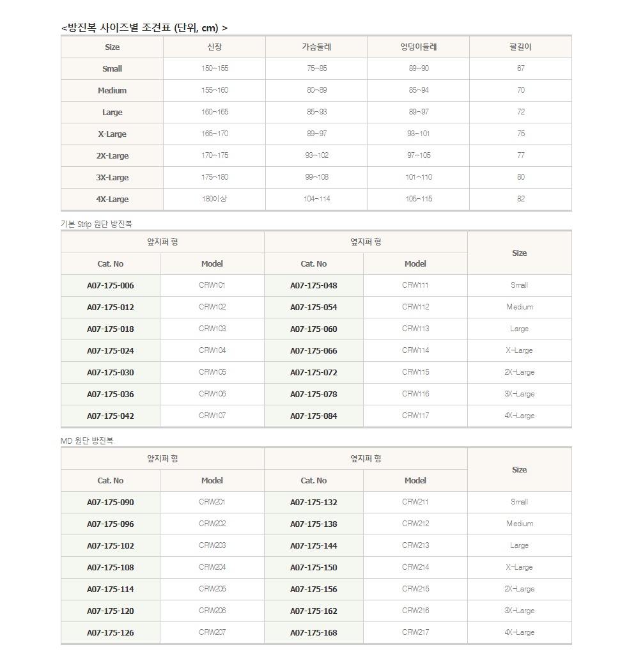Click the MD 원단 방진복 heading
This screenshot has height=672, width=636.
pos(87,441)
